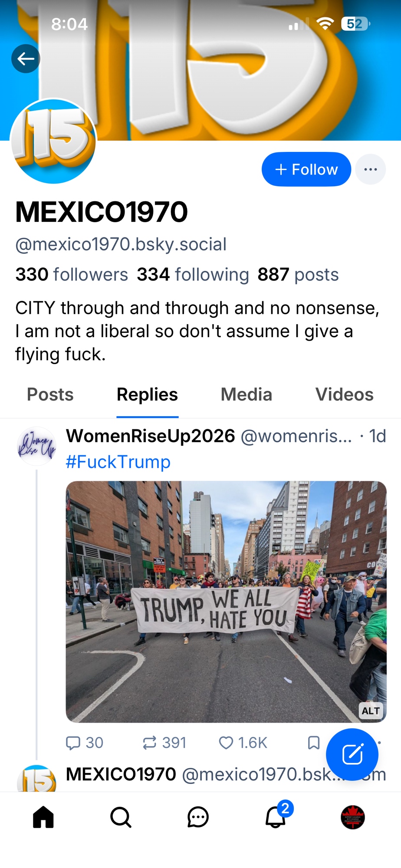Go to the Home feed icon
This screenshot has height=868, width=401.
pyautogui.click(x=43, y=817)
